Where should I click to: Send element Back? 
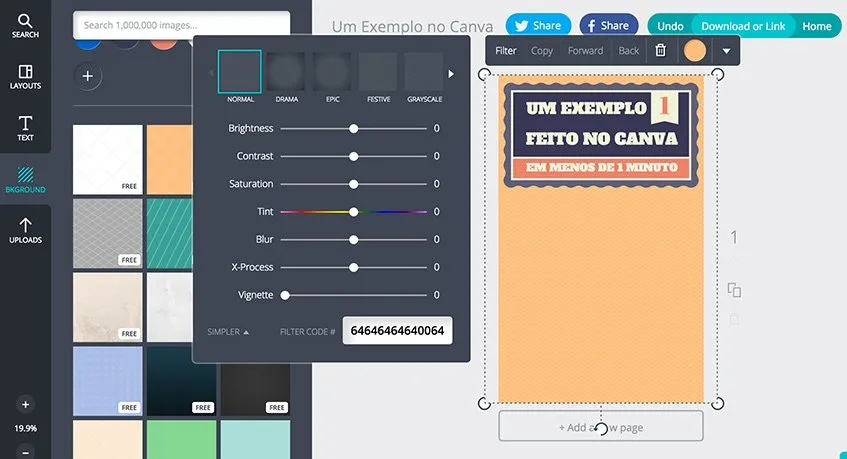[x=628, y=51]
